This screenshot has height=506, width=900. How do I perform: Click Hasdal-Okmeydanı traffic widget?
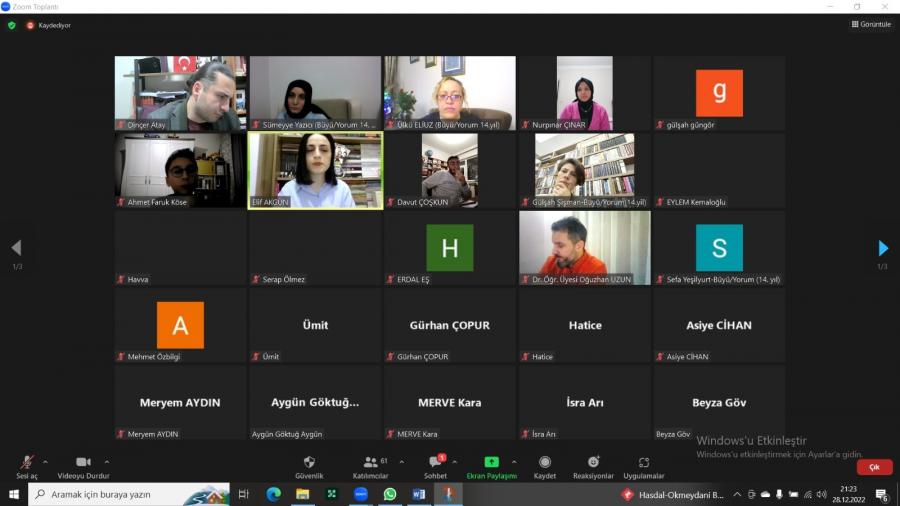tap(672, 495)
